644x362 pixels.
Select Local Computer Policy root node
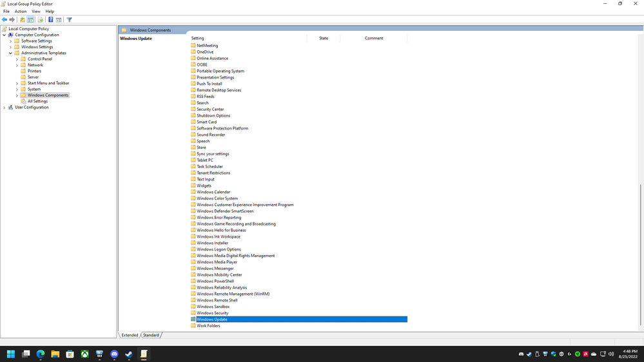point(29,29)
